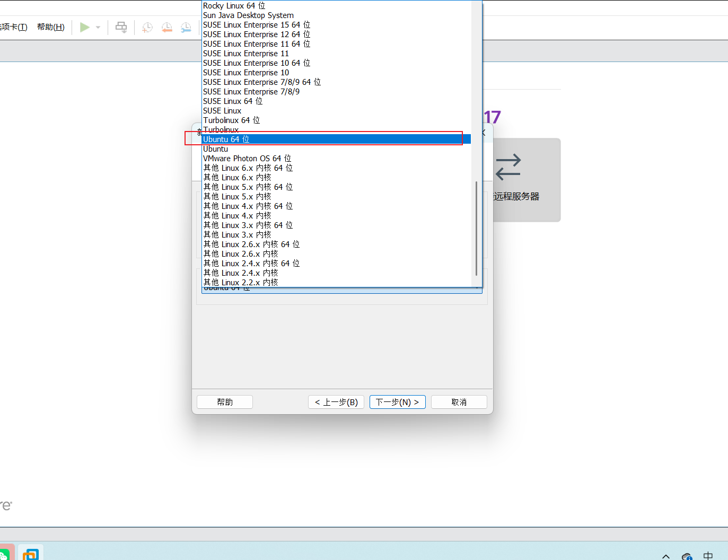
Task: Go back with < 上一步(B) button
Action: pos(336,402)
